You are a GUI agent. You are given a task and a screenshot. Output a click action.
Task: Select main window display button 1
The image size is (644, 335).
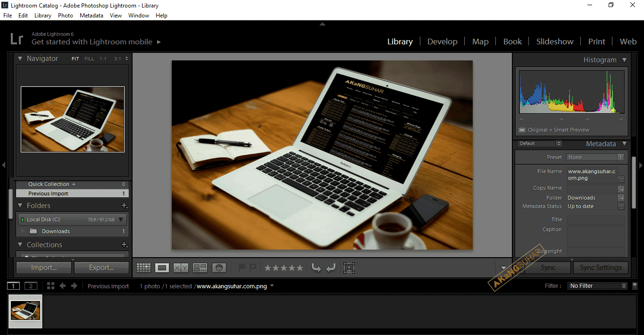(x=14, y=286)
